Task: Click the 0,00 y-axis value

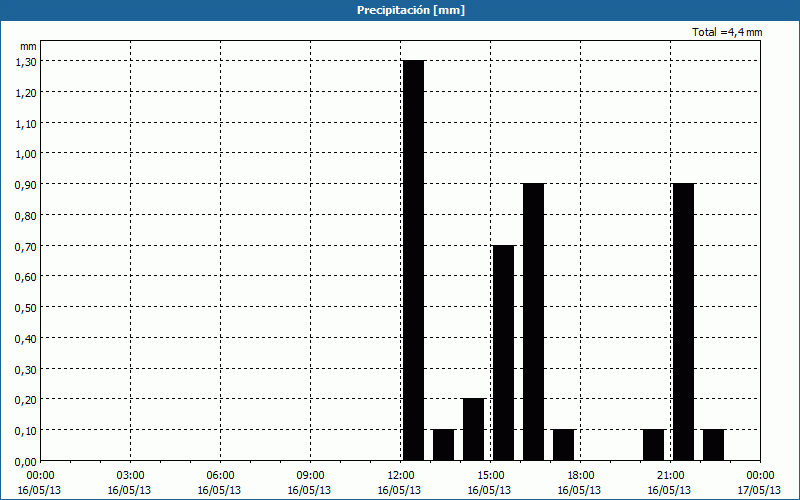Action: (26, 462)
